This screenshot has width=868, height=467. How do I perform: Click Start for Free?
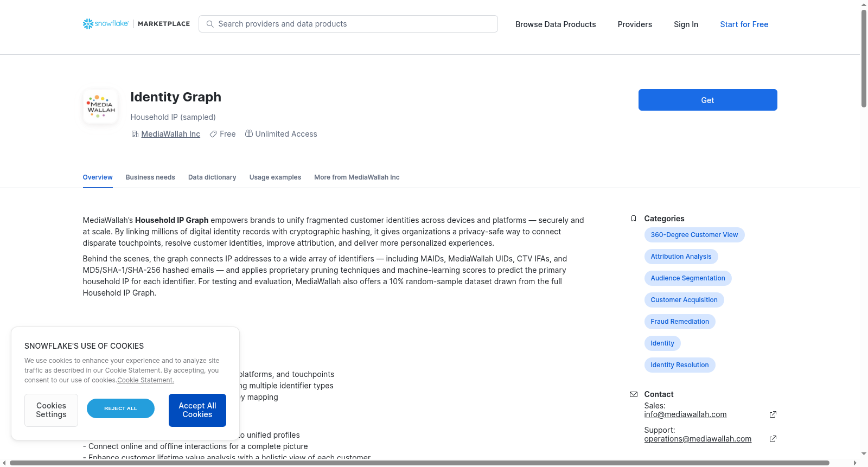click(744, 24)
